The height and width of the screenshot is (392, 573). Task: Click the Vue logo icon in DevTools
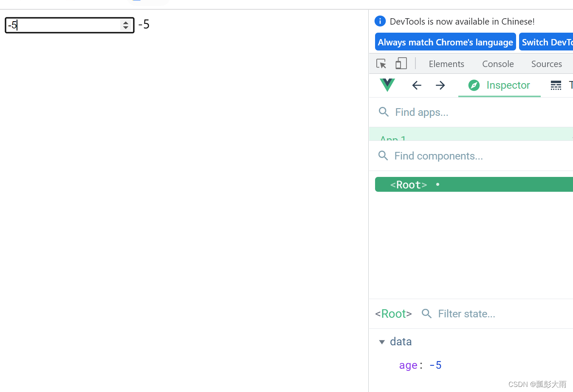coord(387,85)
